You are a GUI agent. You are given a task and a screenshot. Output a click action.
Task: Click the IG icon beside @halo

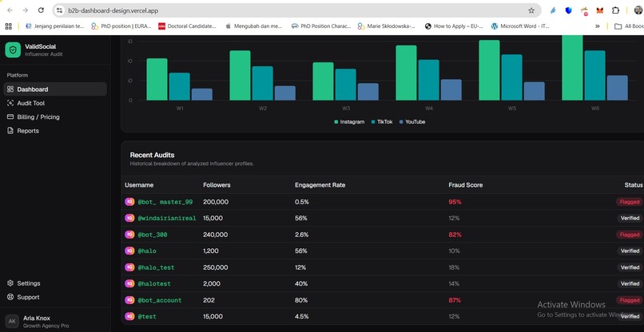129,251
